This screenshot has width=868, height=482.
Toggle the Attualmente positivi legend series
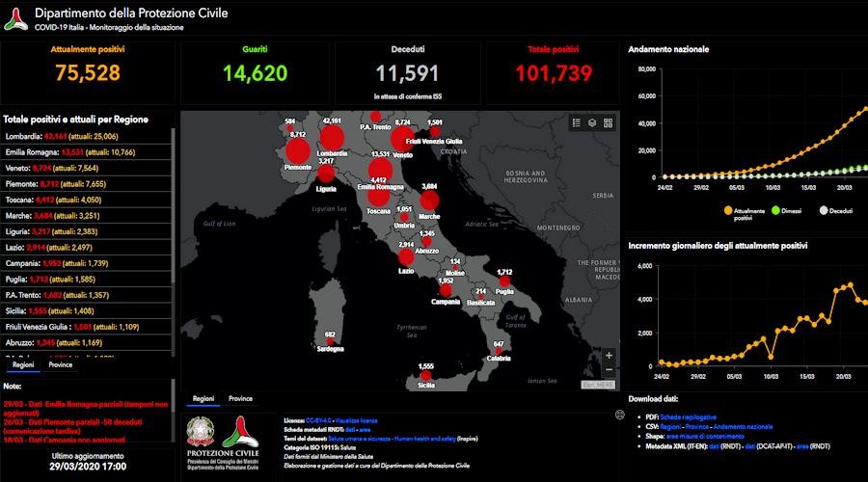[x=744, y=214]
